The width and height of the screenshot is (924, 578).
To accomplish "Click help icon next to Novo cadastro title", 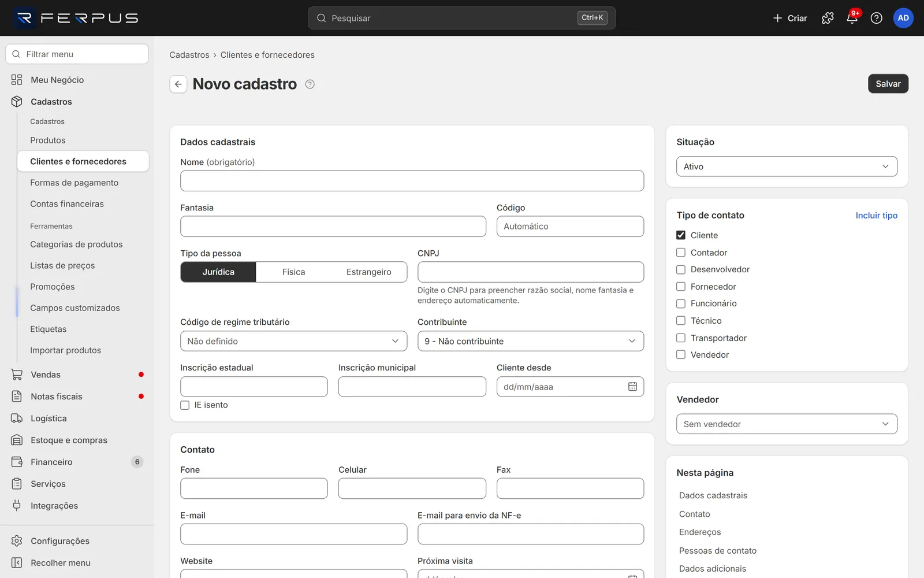I will [310, 84].
